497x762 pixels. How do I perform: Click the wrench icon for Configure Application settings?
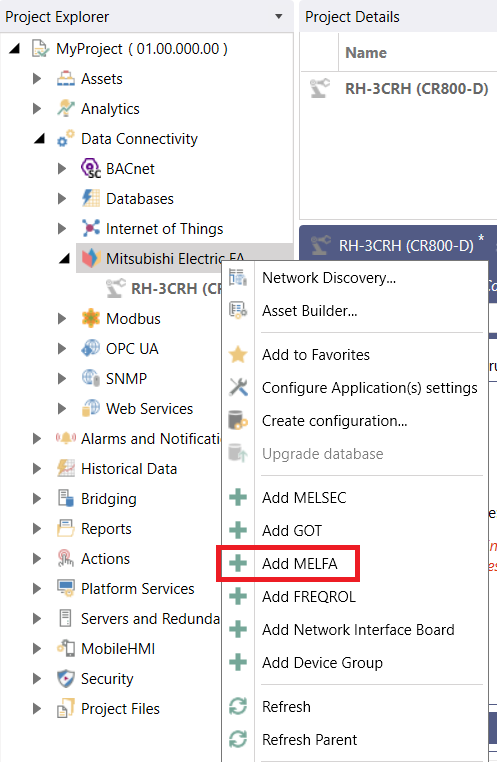pyautogui.click(x=238, y=388)
